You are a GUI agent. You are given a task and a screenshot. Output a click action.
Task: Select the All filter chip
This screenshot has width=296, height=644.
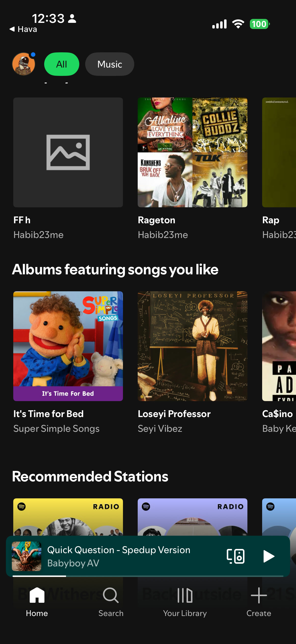point(62,64)
